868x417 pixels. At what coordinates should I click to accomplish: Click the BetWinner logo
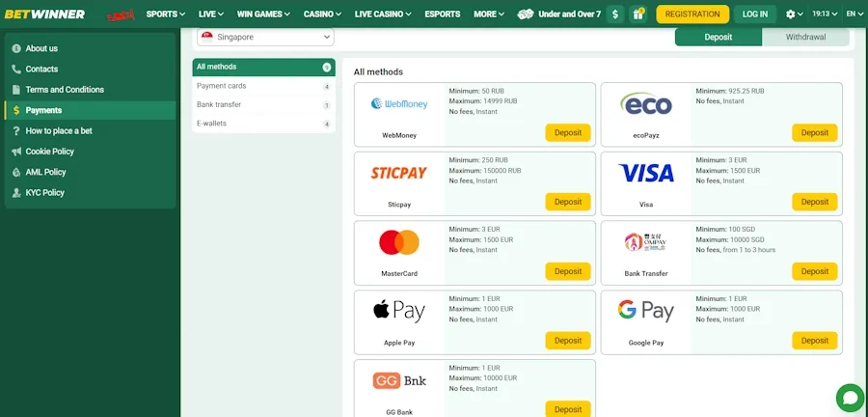pos(44,14)
